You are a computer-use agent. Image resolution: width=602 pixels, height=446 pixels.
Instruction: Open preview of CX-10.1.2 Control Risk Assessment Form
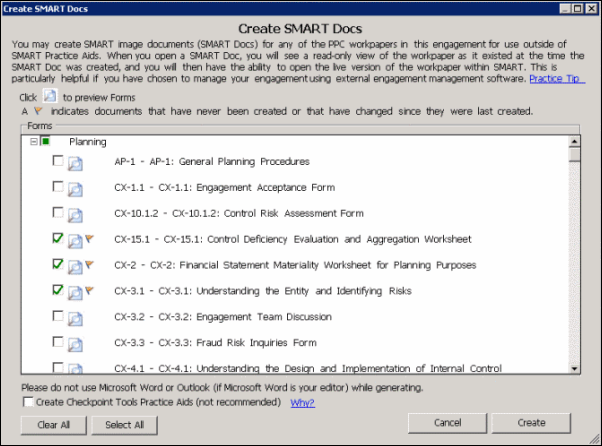[75, 214]
